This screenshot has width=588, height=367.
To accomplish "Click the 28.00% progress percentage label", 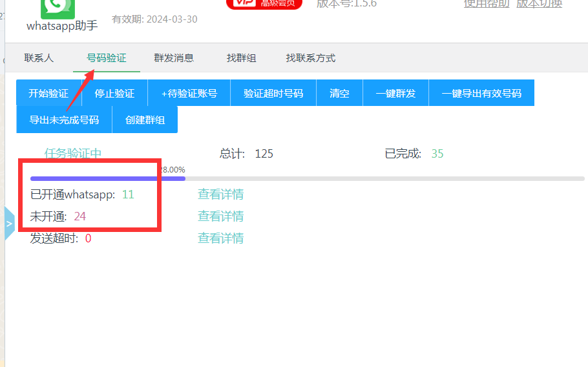I will point(173,170).
